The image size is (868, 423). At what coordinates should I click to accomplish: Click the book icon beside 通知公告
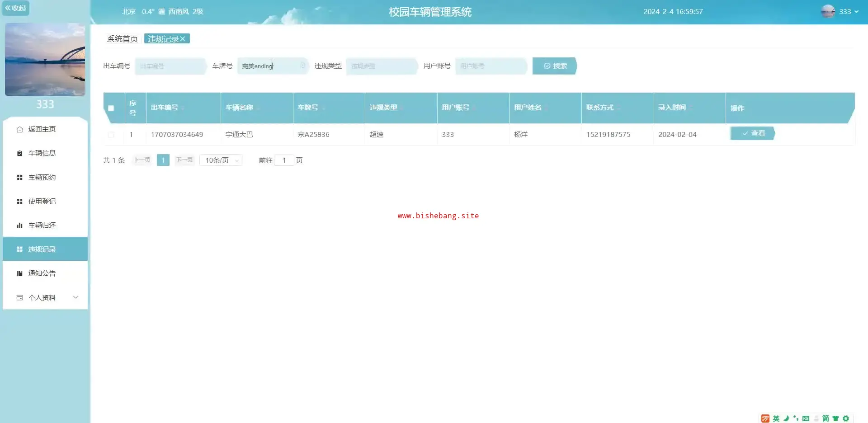coord(19,273)
